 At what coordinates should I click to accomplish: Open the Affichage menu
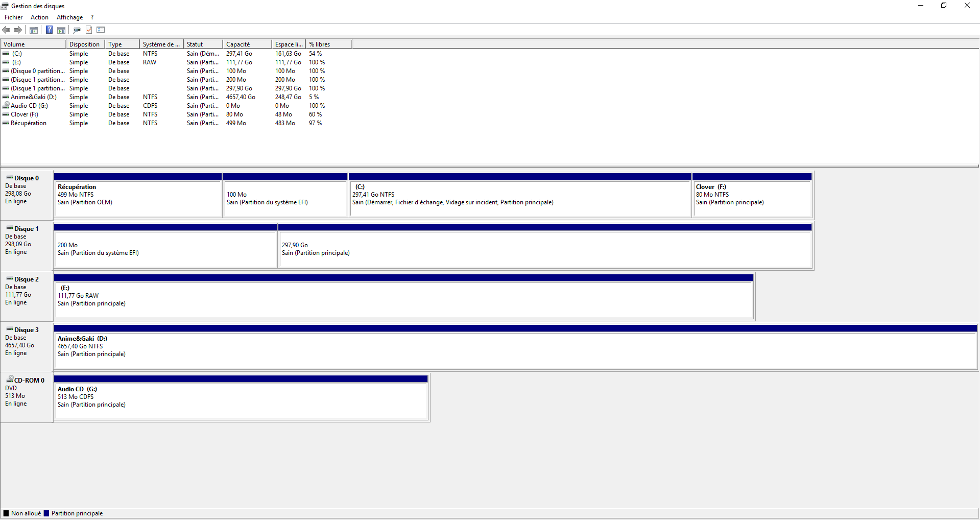69,17
